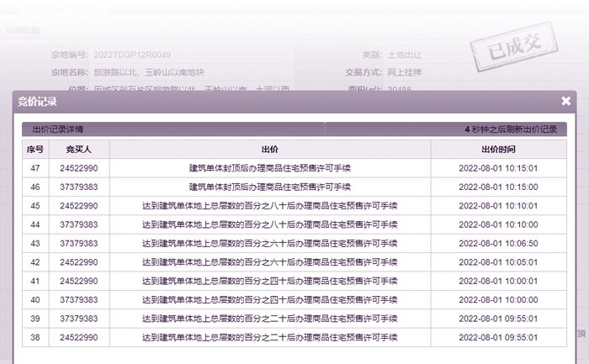Select row number 47 cell
589x364 pixels.
[35, 168]
